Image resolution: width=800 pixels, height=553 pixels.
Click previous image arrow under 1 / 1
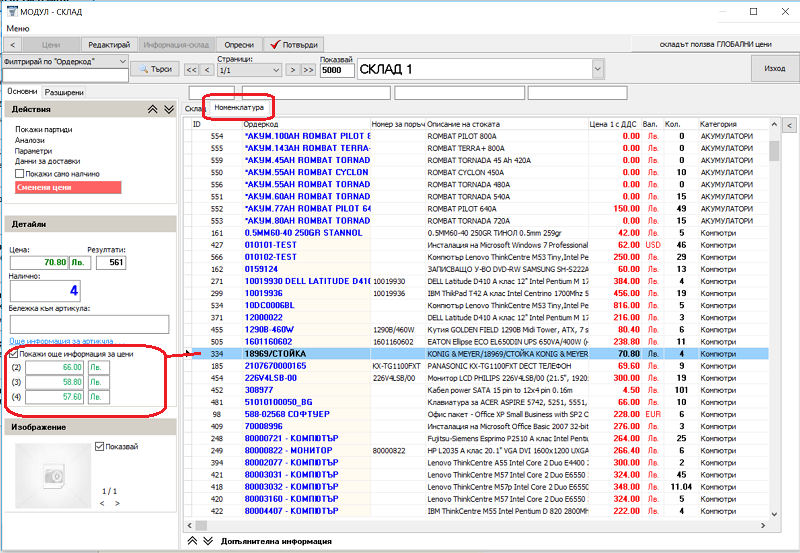[102, 504]
